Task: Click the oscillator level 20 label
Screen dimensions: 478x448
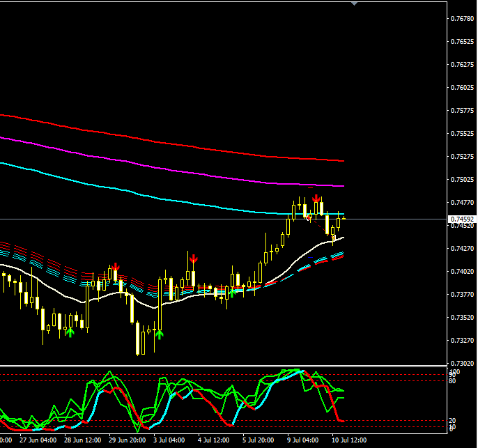Action: click(452, 421)
